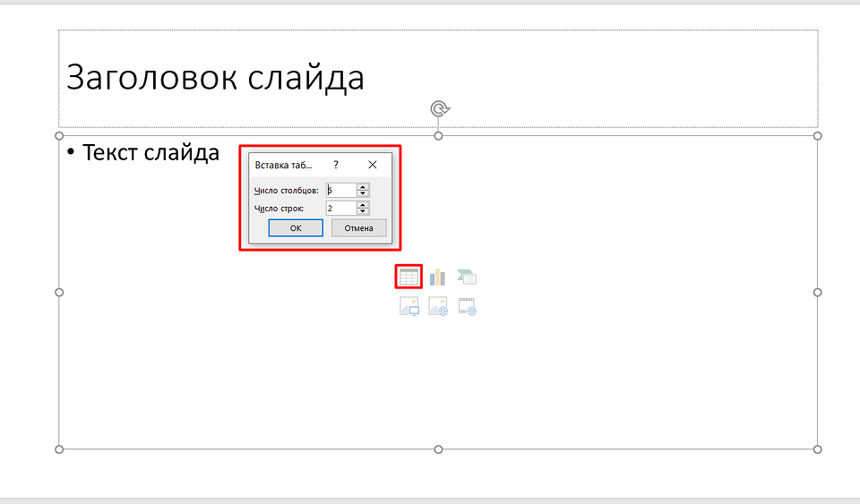This screenshot has width=860, height=504.
Task: Click the top-left resize handle of content box
Action: (59, 136)
